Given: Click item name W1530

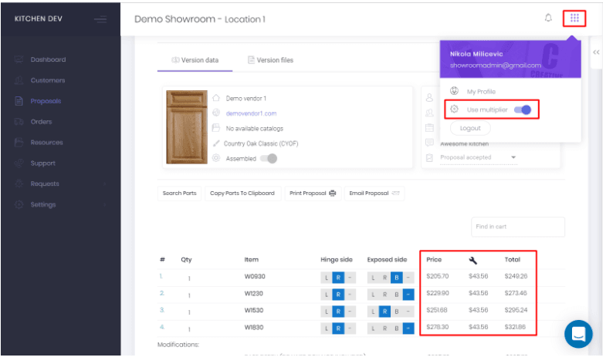Looking at the screenshot, I should (x=253, y=310).
